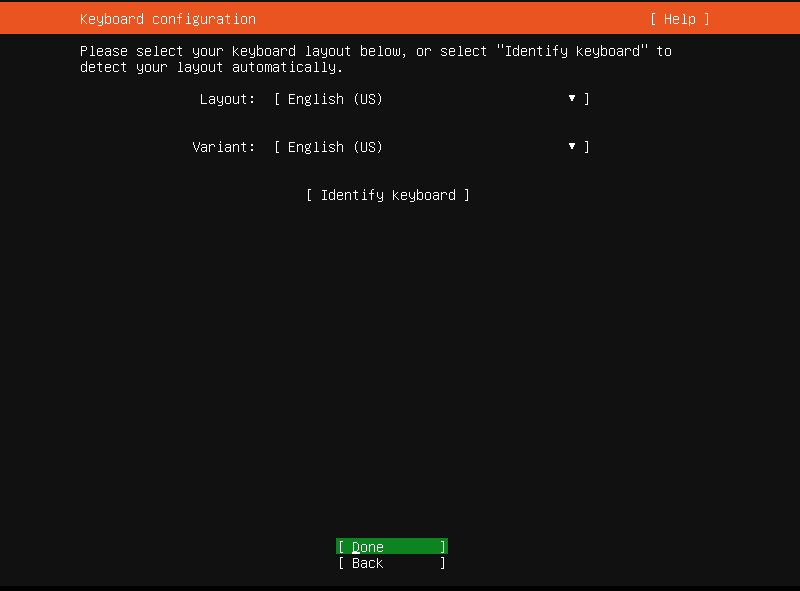Click the keyboard layout instruction text

[x=376, y=59]
